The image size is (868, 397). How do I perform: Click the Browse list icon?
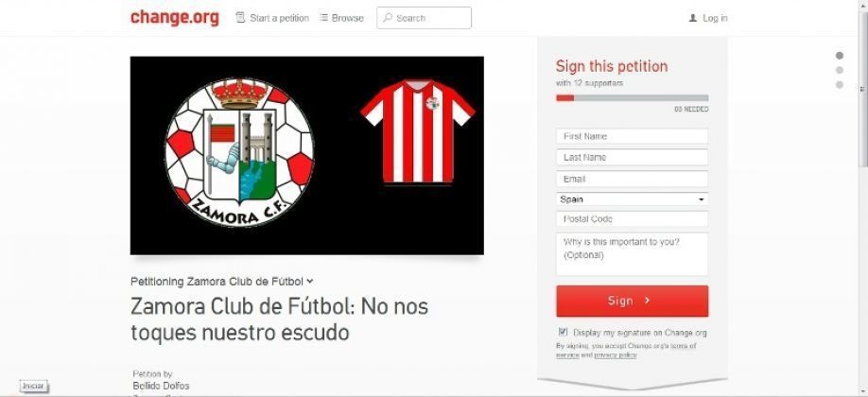pos(323,18)
